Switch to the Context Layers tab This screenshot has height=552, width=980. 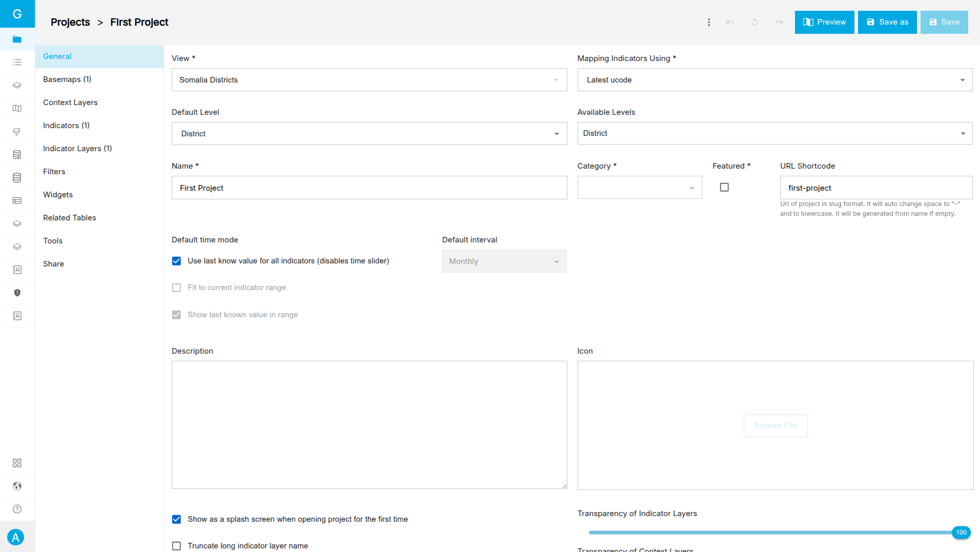(70, 103)
